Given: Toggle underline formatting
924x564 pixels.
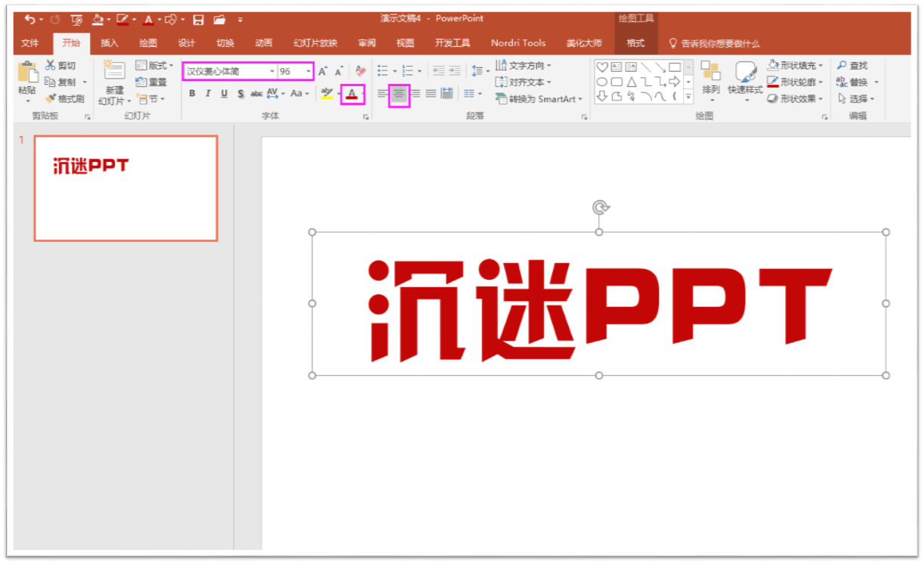Looking at the screenshot, I should [224, 94].
